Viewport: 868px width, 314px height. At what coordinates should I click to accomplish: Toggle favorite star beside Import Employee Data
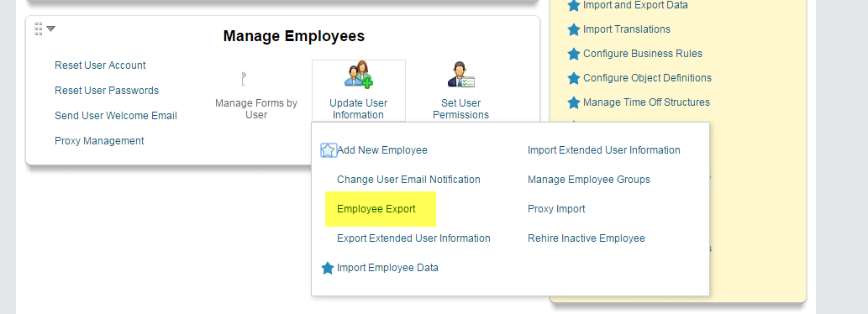328,268
